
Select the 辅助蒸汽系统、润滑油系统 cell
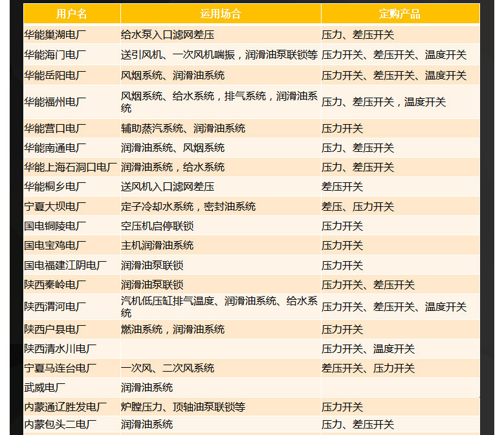183,129
